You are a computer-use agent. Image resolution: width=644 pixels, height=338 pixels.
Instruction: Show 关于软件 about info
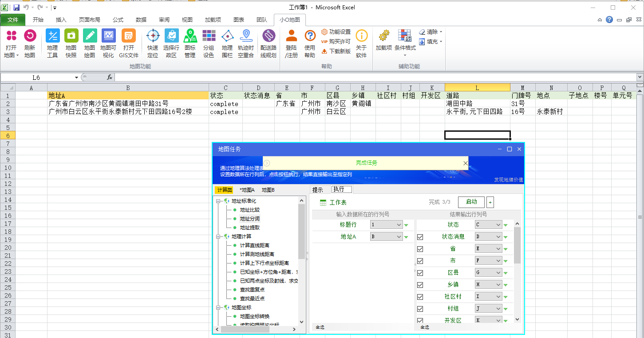(362, 44)
